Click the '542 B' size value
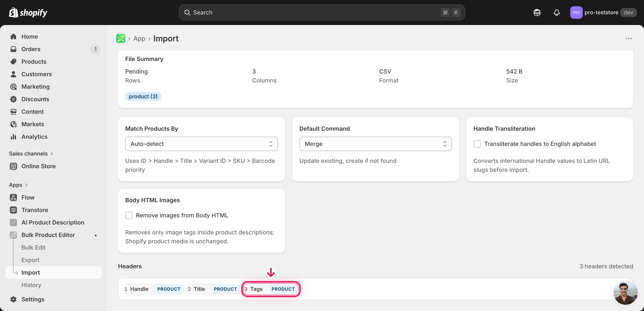644x311 pixels. click(x=514, y=71)
